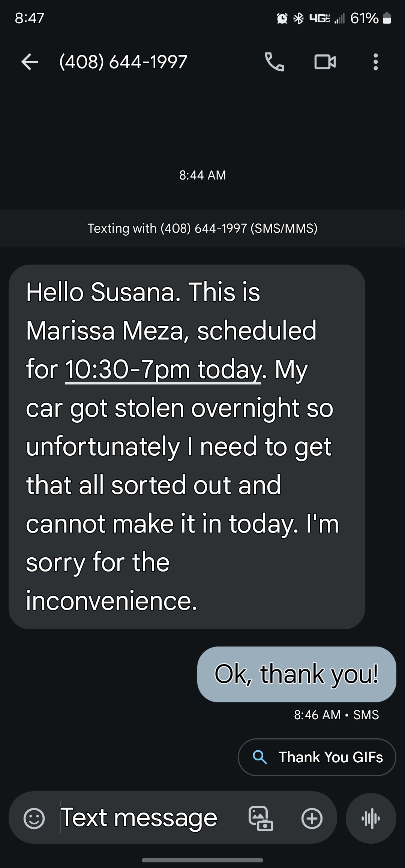
Task: Tap the Bluetooth status bar icon
Action: click(x=298, y=18)
